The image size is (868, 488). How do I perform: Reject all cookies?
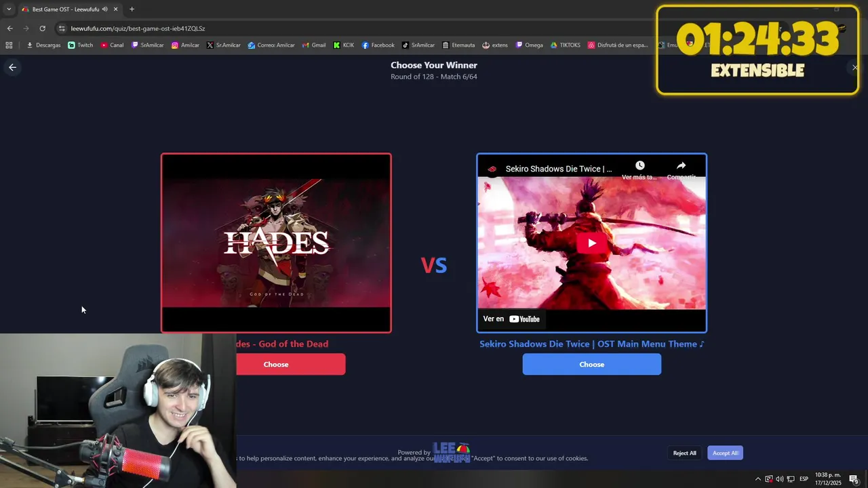pyautogui.click(x=684, y=453)
